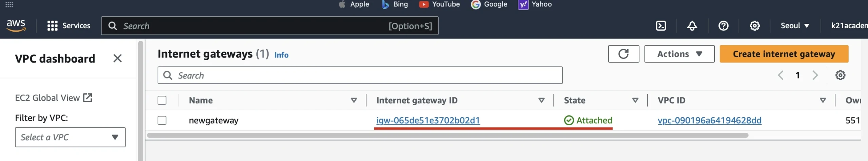868x161 pixels.
Task: Click the horizontal table scrollbar
Action: [448, 136]
